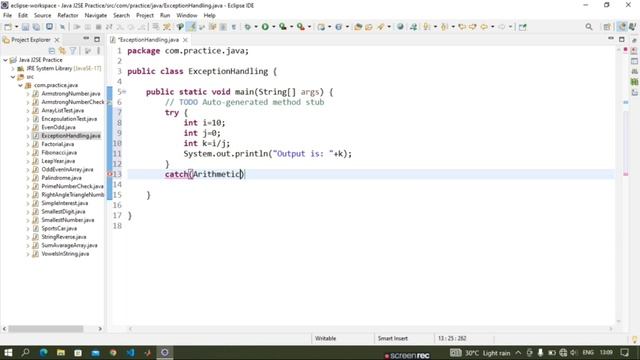Minimize the Project Explorer view
Viewport: 640px width, 360px height.
[86, 39]
